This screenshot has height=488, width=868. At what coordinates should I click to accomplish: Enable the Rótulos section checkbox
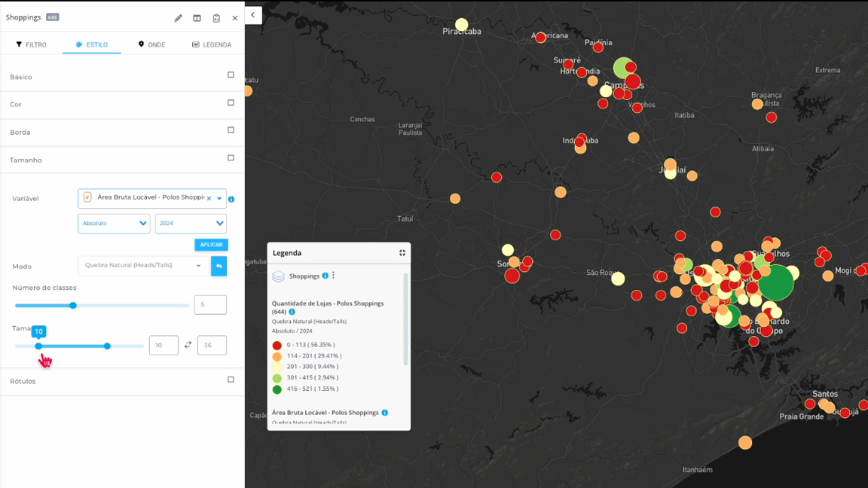(231, 380)
